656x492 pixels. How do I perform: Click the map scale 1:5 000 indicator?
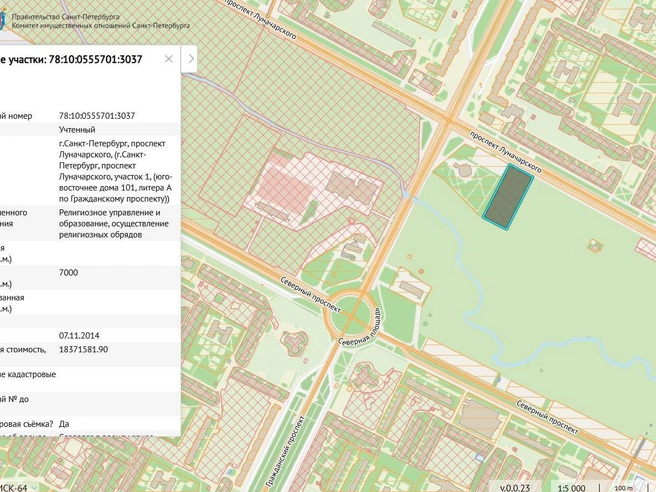click(x=571, y=488)
